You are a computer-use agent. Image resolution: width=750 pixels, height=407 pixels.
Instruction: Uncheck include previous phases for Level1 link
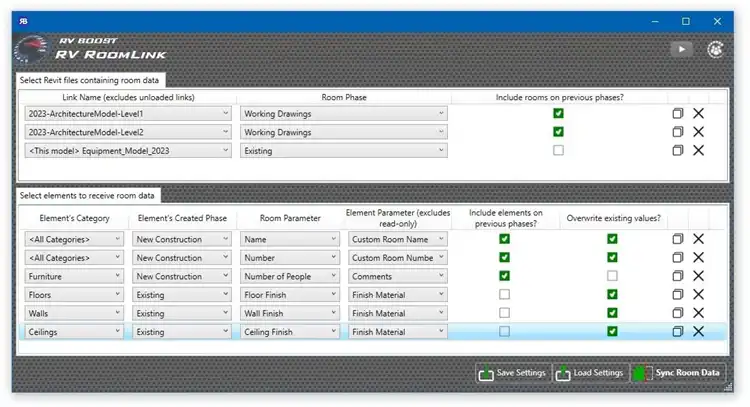click(x=558, y=113)
